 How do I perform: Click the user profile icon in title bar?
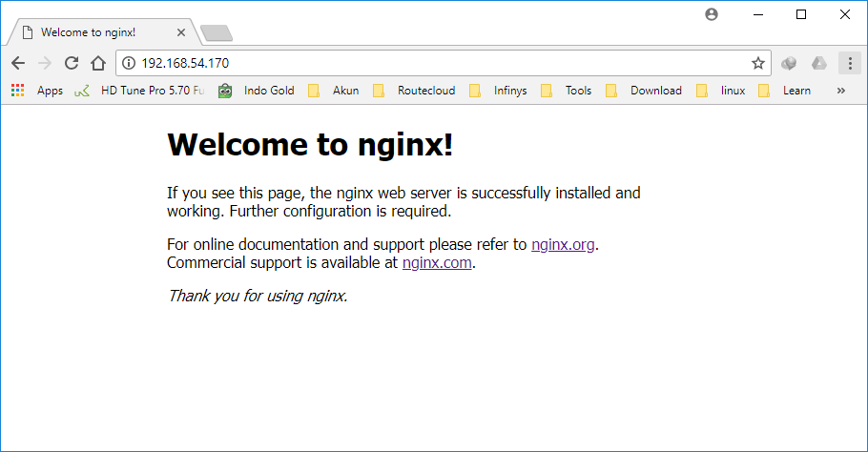712,14
